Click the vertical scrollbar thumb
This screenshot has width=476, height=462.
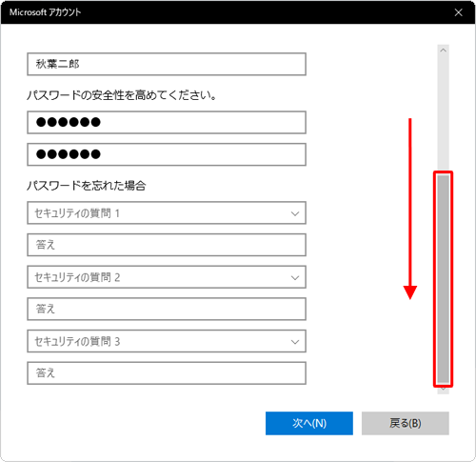point(444,279)
